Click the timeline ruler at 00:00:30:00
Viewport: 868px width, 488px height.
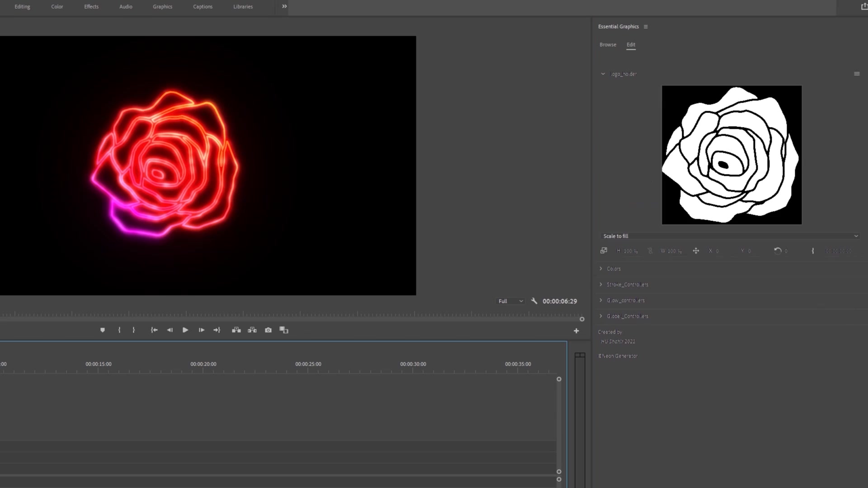click(413, 364)
